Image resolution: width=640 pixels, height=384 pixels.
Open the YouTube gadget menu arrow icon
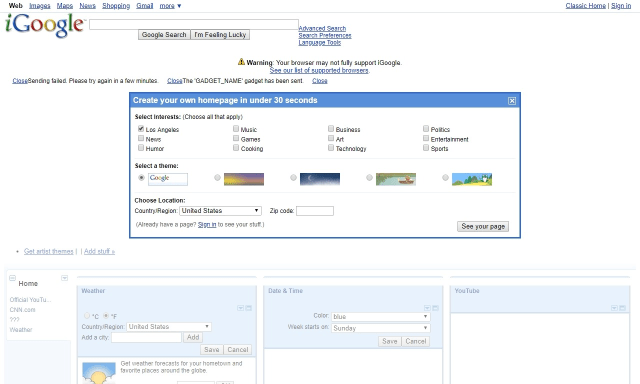614,308
